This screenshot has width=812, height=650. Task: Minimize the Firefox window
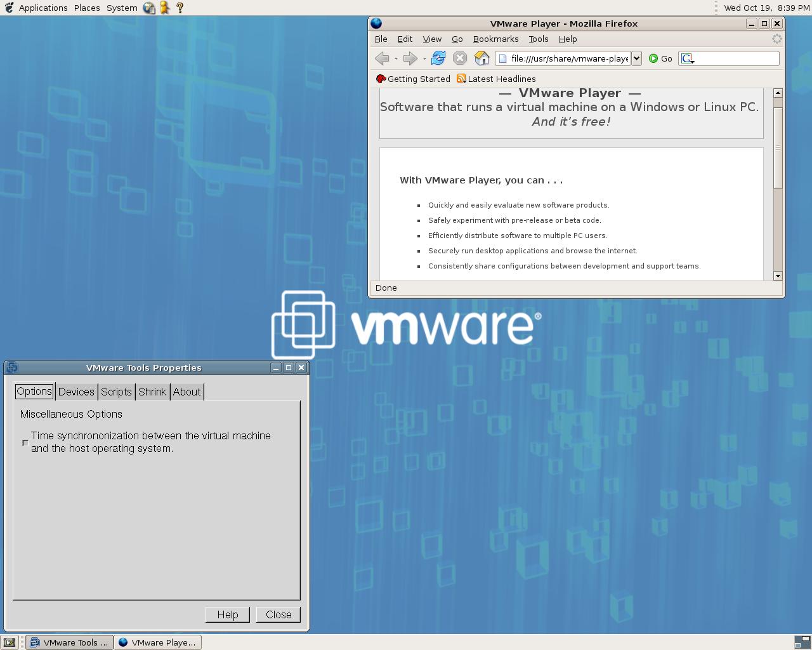click(752, 23)
